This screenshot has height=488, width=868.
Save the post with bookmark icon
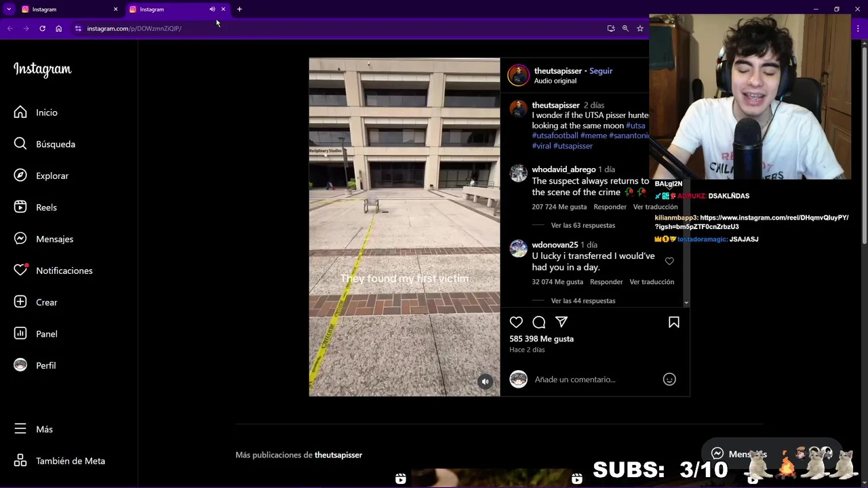tap(674, 322)
